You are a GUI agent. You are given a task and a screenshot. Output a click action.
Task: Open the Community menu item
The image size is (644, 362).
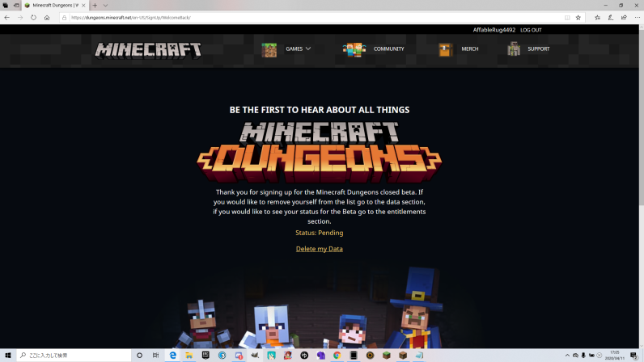pyautogui.click(x=388, y=49)
